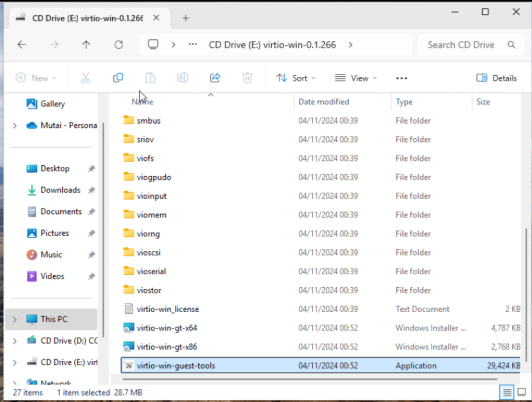532x402 pixels.
Task: Add a new File Explorer tab
Action: (185, 18)
